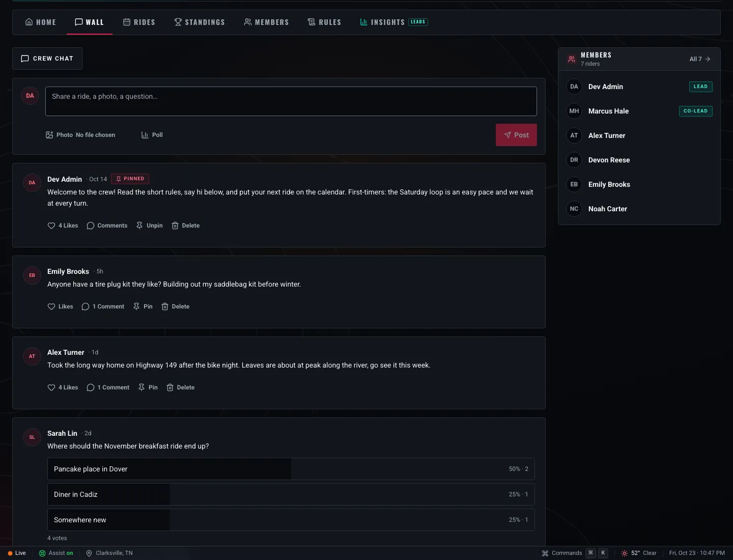
Task: Like Dev Admin's pinned post heart icon
Action: [x=51, y=226]
